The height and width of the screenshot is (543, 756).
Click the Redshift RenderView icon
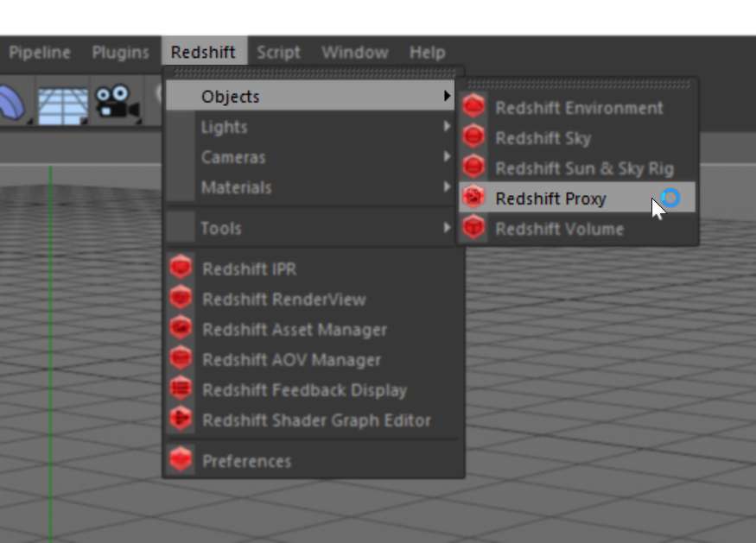(x=181, y=297)
